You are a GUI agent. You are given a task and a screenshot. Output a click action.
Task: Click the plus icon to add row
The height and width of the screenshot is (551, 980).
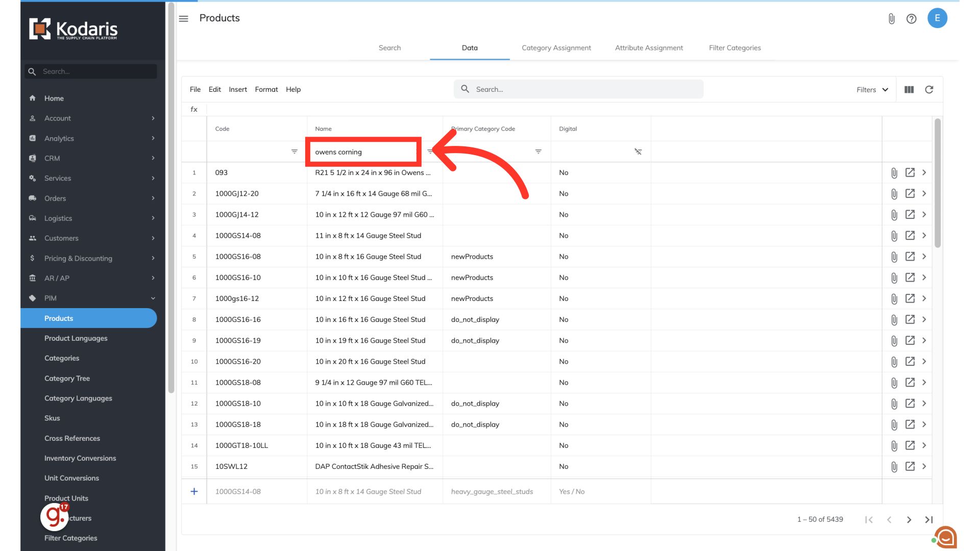[x=194, y=491]
